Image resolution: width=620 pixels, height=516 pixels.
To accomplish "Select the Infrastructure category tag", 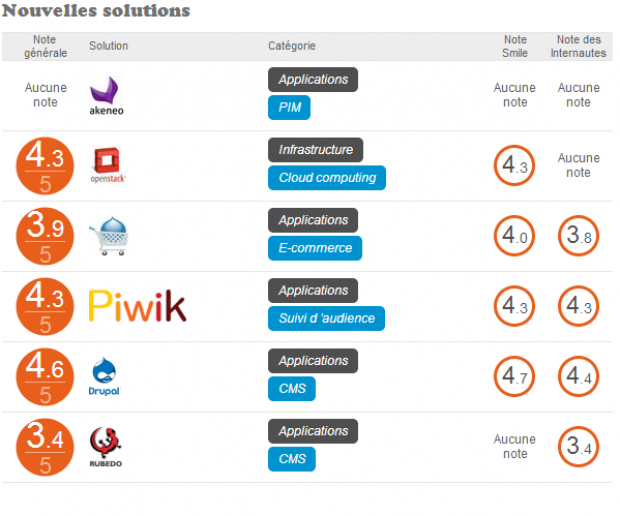I will coord(316,150).
